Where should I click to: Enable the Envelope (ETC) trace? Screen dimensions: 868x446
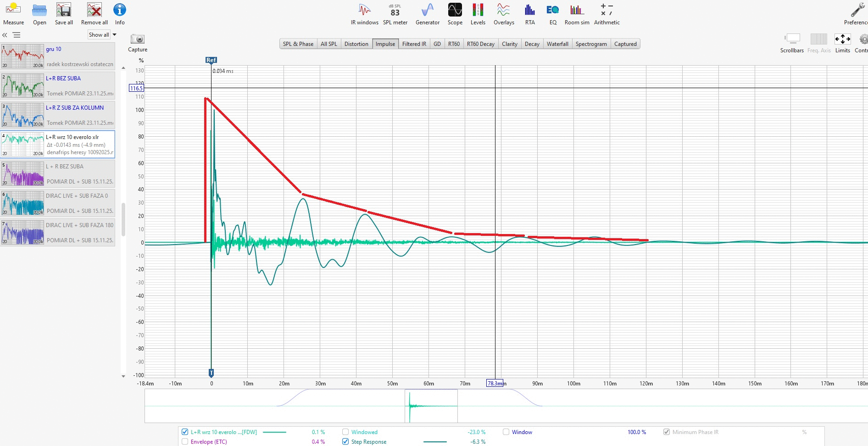185,442
